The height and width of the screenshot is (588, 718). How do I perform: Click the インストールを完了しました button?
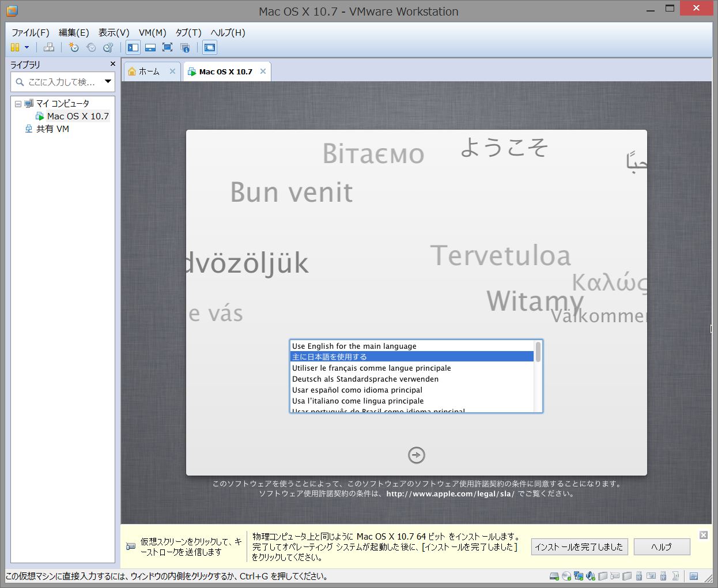click(579, 547)
